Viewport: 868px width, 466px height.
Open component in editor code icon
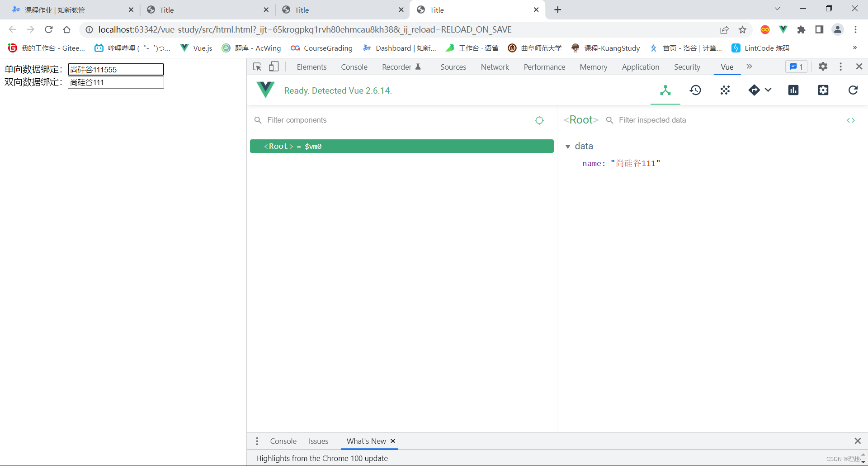click(x=851, y=120)
